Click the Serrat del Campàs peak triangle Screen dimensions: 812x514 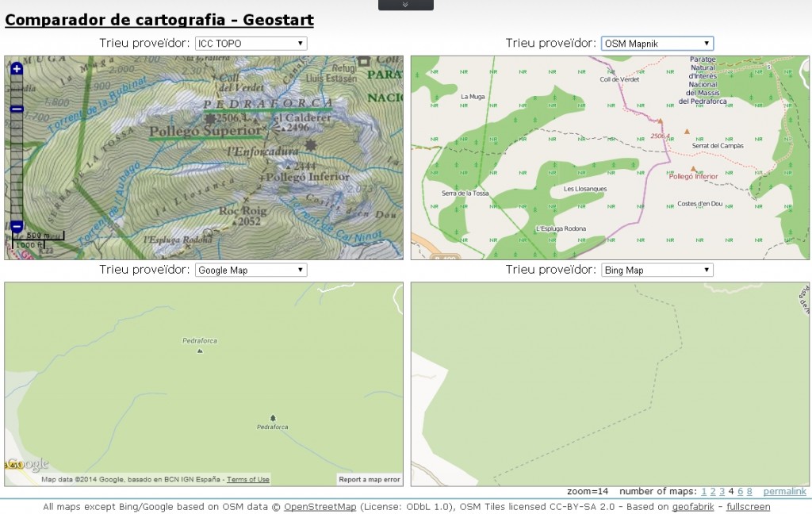pos(688,132)
